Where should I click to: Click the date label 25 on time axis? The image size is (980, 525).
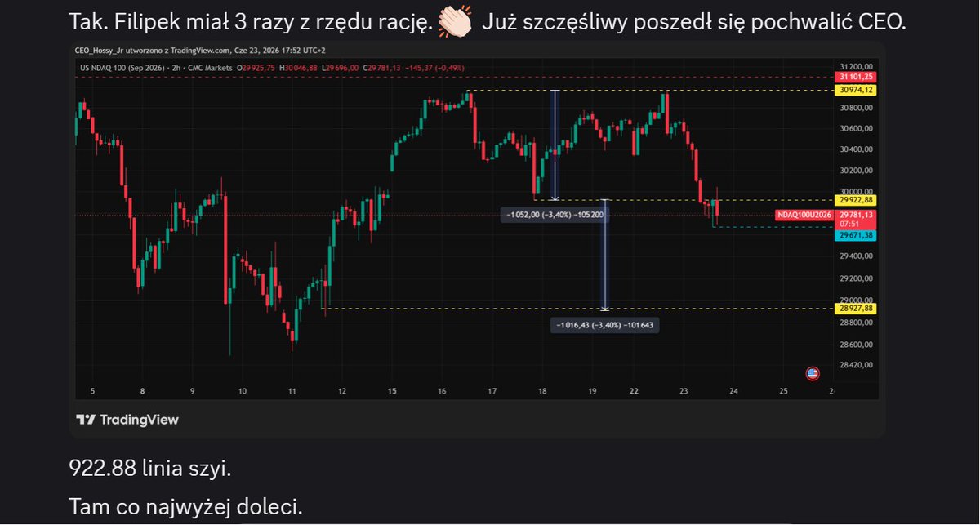tap(783, 391)
